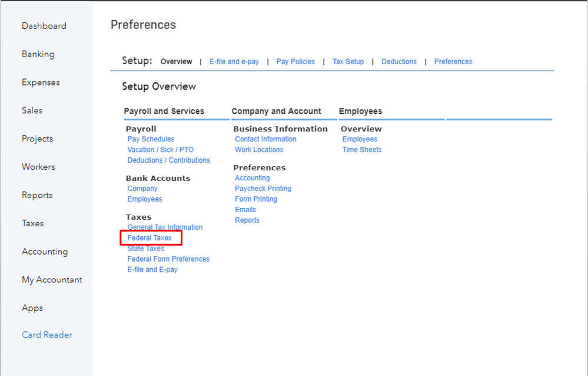The width and height of the screenshot is (588, 376).
Task: Select Paycheck Printing preference
Action: [x=263, y=189]
